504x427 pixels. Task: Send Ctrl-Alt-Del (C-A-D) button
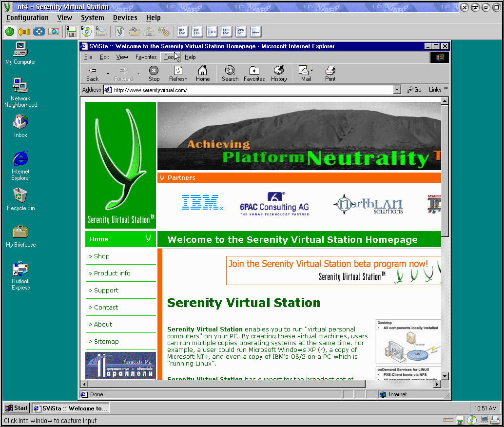(x=212, y=32)
